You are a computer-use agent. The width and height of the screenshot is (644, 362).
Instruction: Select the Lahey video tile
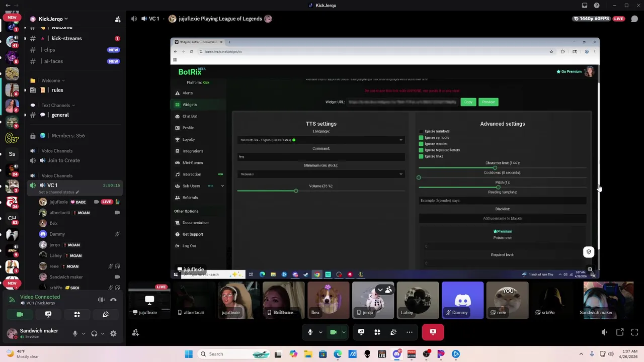point(418,300)
